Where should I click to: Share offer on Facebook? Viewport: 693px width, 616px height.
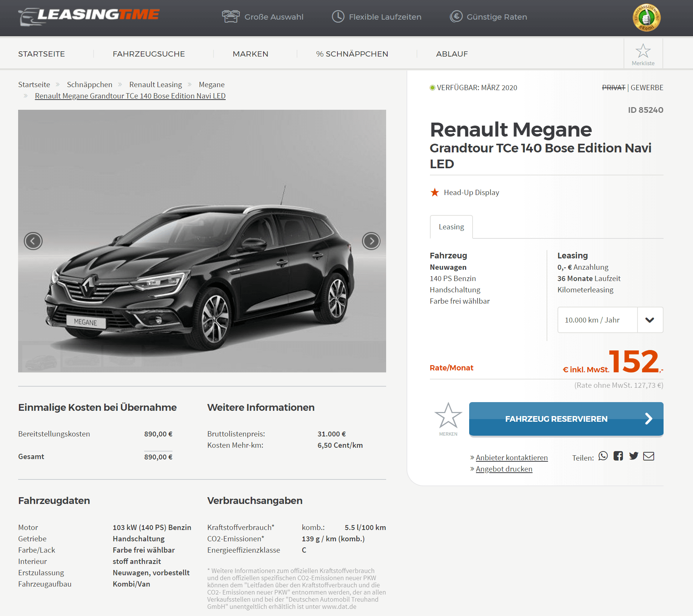618,456
